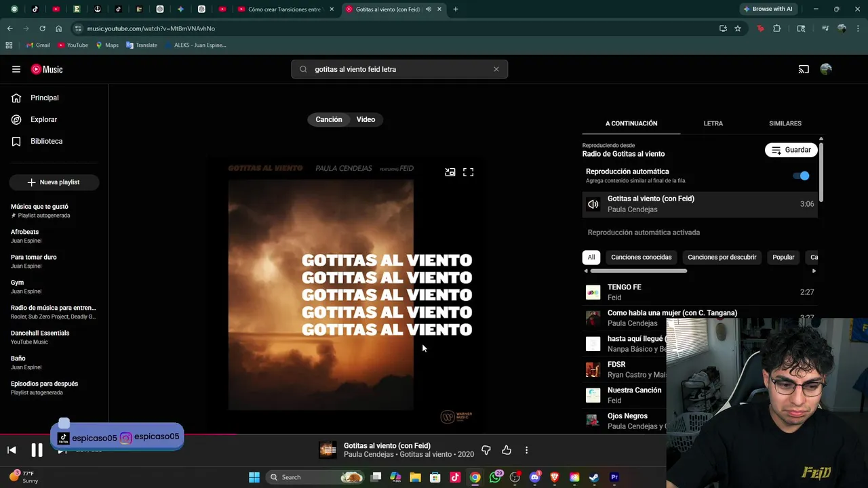Viewport: 868px width, 488px height.
Task: Open Dancehall Essentials playlist
Action: 54,337
